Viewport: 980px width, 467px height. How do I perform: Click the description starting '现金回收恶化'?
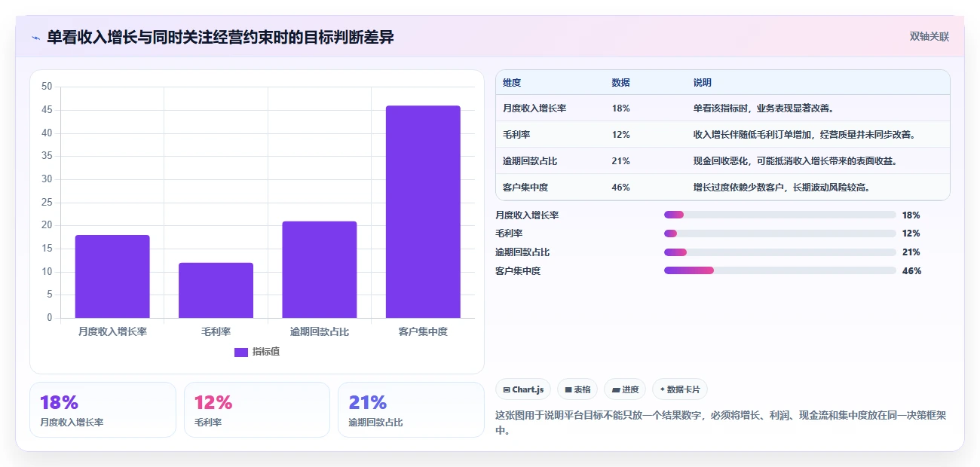(795, 161)
